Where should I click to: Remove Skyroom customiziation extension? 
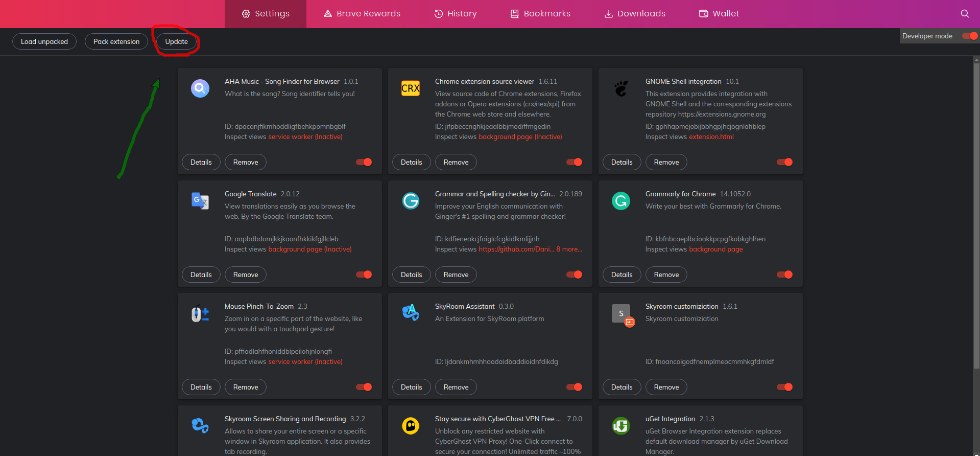click(666, 387)
